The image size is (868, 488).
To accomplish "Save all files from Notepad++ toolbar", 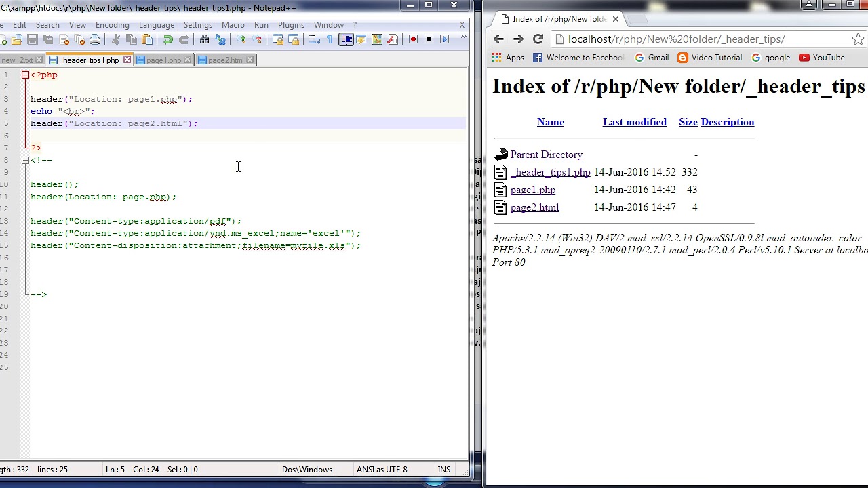I will (47, 39).
